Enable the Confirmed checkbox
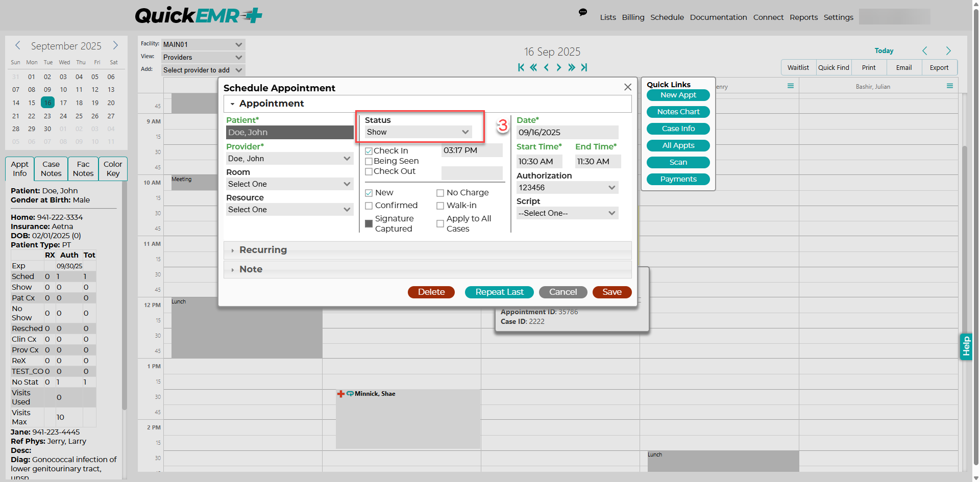Image resolution: width=980 pixels, height=482 pixels. (x=369, y=206)
